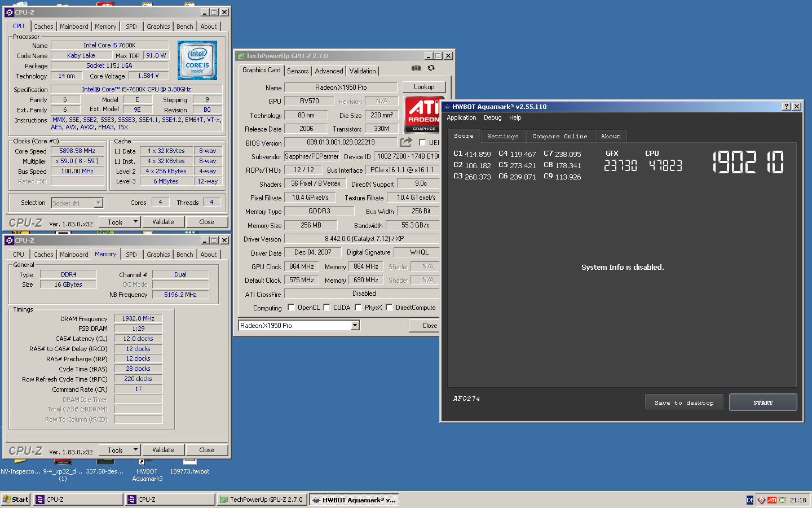Toggle the PhysX checkbox
Screen dimensions: 812x508
click(x=358, y=308)
